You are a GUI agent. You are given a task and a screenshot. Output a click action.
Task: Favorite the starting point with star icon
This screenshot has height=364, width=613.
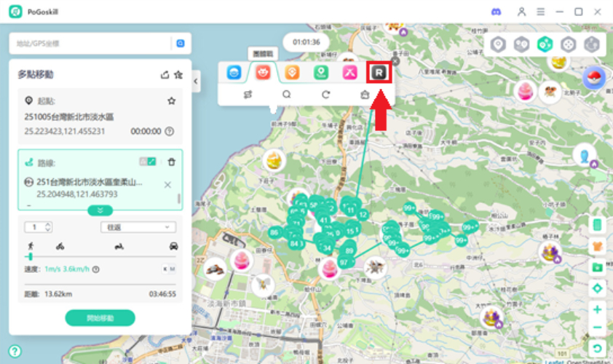172,101
